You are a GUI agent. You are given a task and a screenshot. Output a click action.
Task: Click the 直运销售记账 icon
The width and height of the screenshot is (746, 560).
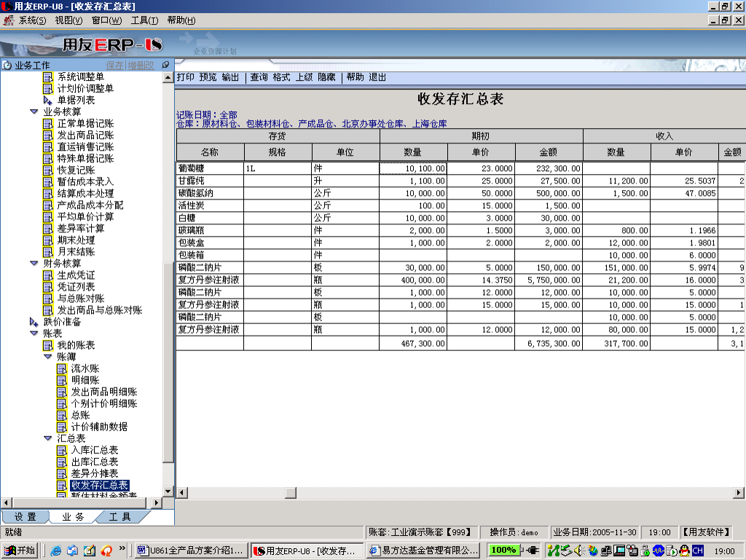[x=48, y=147]
